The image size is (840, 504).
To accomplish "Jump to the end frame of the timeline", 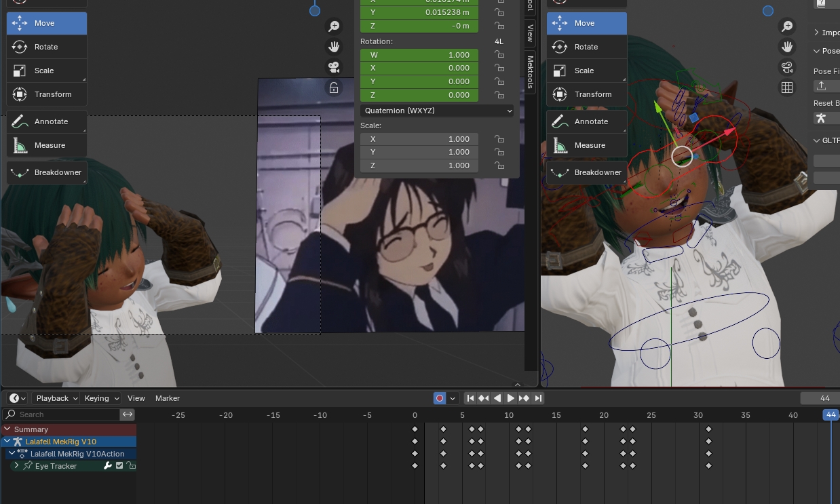I will (538, 398).
